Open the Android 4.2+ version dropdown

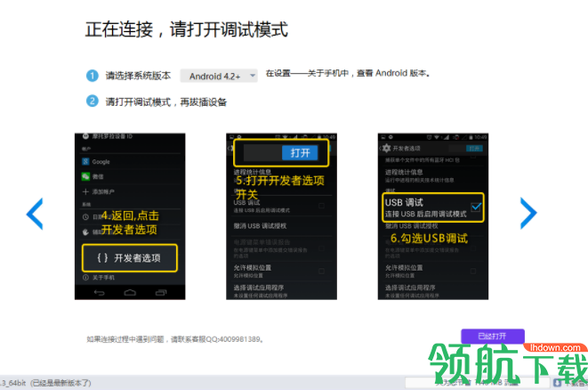pos(219,76)
